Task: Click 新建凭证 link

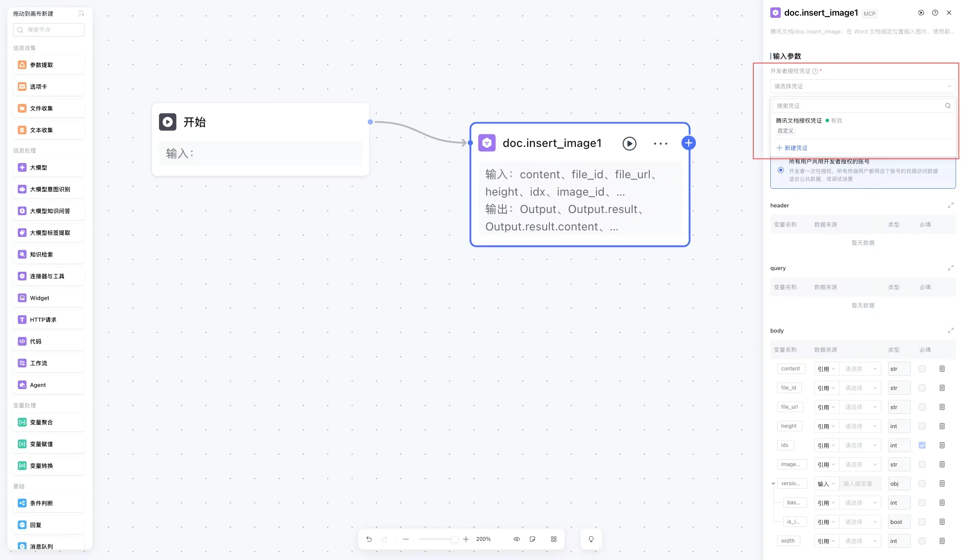Action: pyautogui.click(x=792, y=148)
